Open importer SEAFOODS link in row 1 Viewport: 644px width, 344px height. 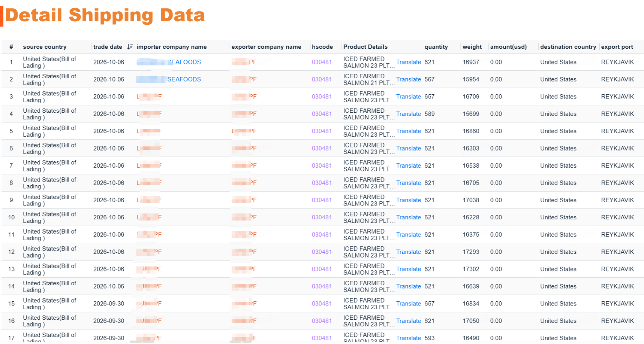pyautogui.click(x=169, y=62)
